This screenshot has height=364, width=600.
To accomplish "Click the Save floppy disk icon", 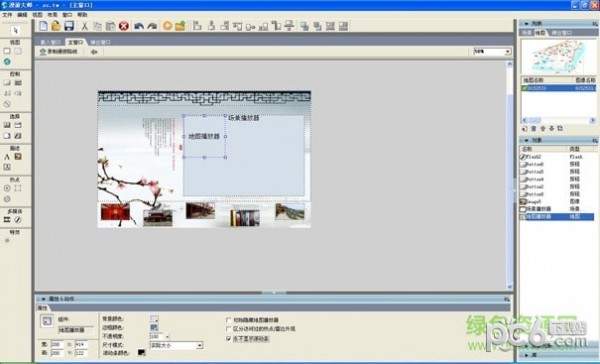I will pyautogui.click(x=69, y=26).
